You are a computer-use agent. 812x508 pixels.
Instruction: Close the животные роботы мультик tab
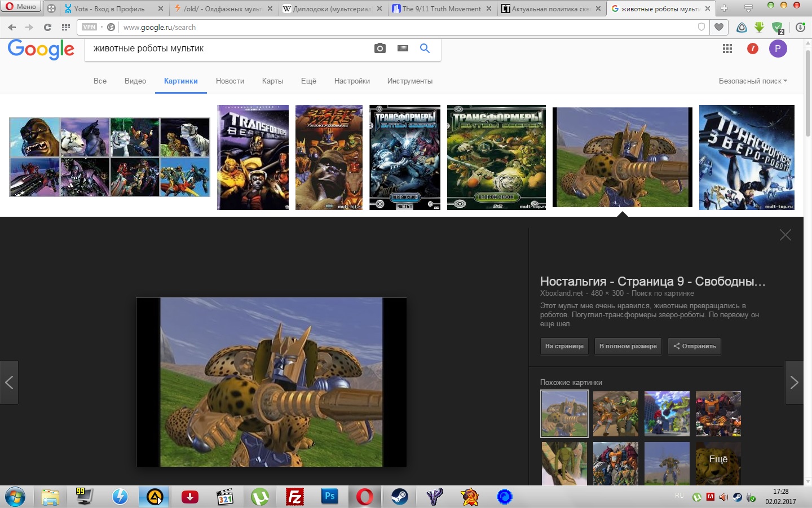708,8
